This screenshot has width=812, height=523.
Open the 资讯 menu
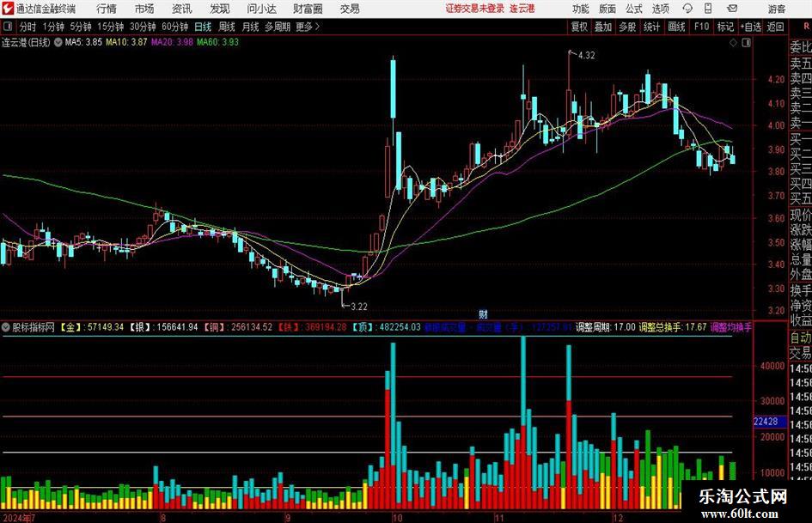(182, 9)
